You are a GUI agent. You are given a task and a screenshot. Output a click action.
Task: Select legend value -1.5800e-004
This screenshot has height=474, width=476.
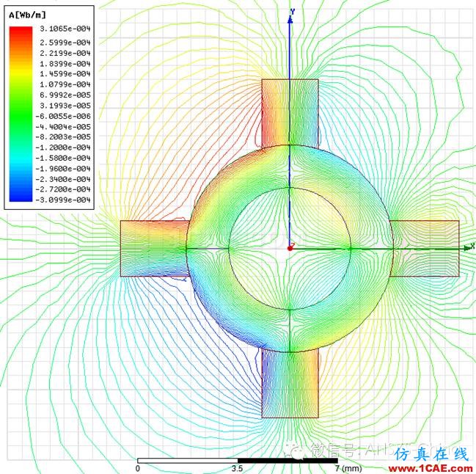tap(63, 158)
